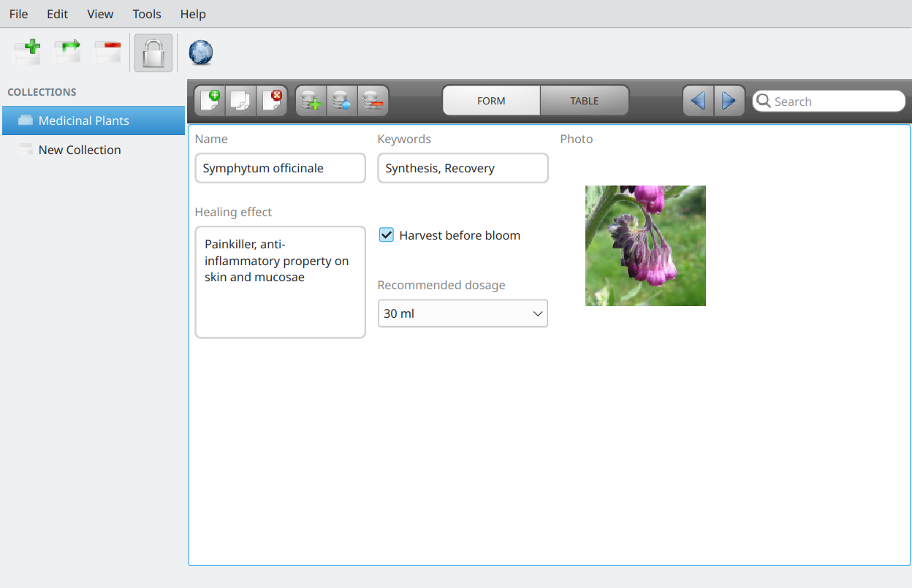Click the Name field with Symphytum officinale

pos(281,168)
